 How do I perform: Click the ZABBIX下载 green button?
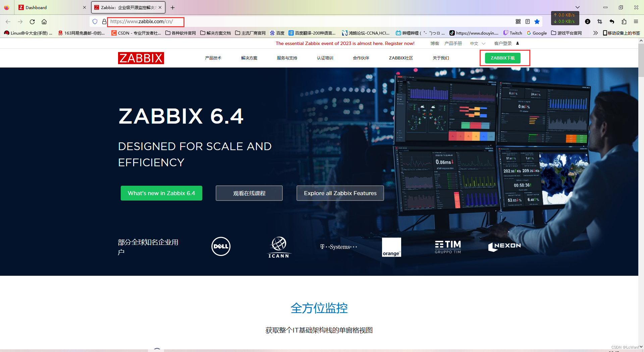click(x=502, y=58)
